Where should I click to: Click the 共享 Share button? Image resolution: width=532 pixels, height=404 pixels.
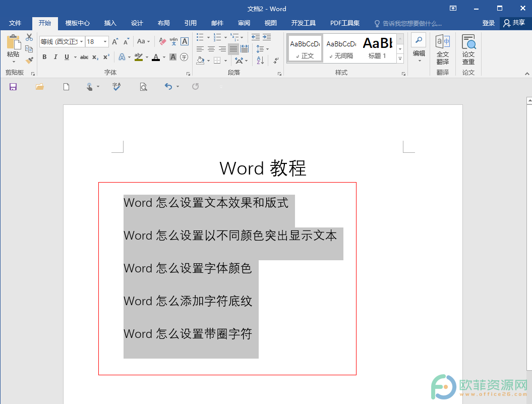(x=514, y=23)
